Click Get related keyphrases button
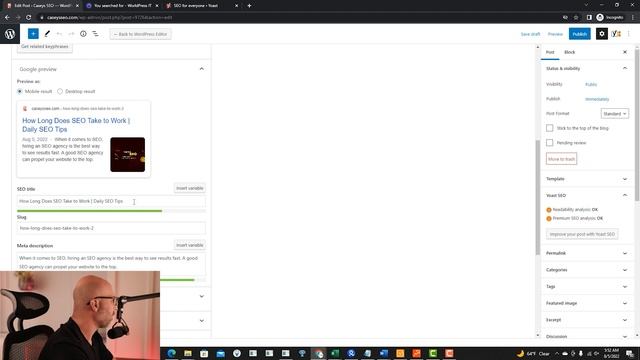This screenshot has width=640, height=360. point(45,47)
